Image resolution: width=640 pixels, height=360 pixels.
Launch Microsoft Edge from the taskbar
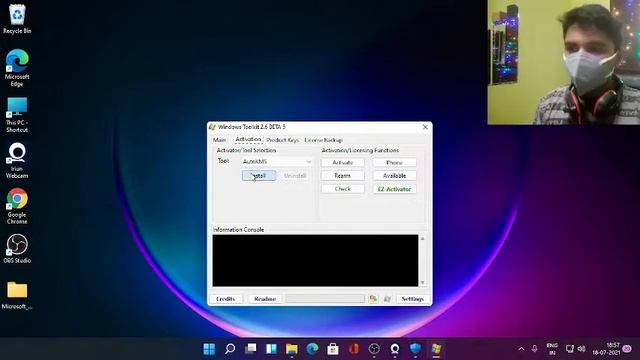coord(312,349)
